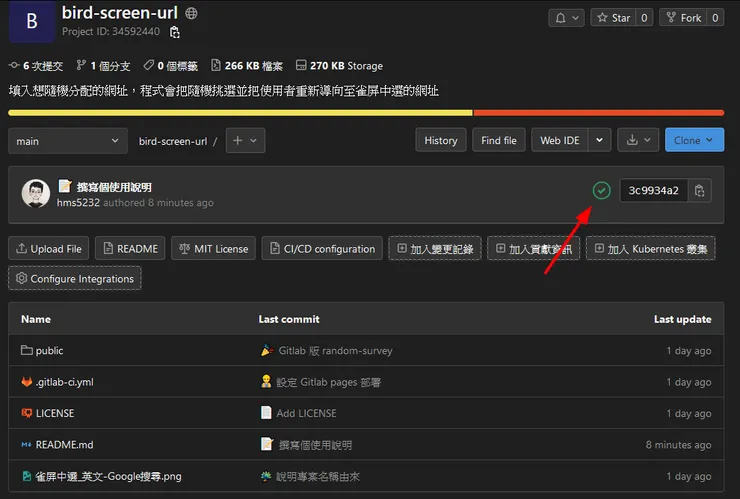740x499 pixels.
Task: Click the folder icon beside public
Action: click(x=27, y=350)
